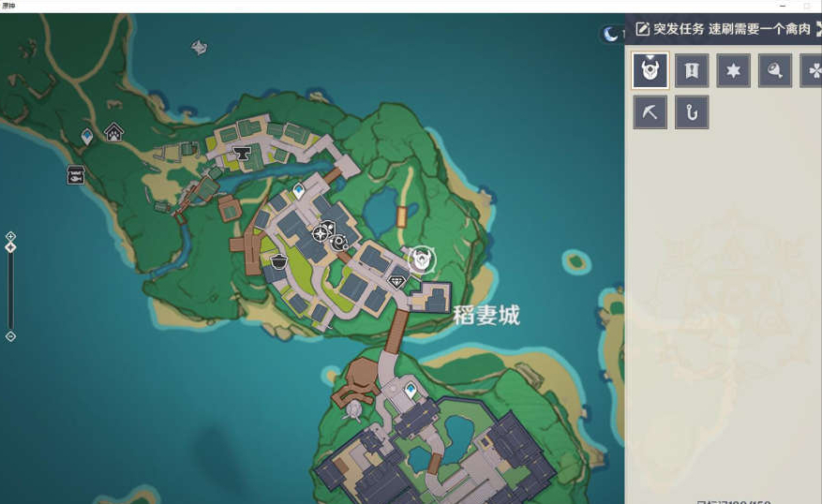
Task: Click the stone statue icon near dock
Action: [x=353, y=410]
